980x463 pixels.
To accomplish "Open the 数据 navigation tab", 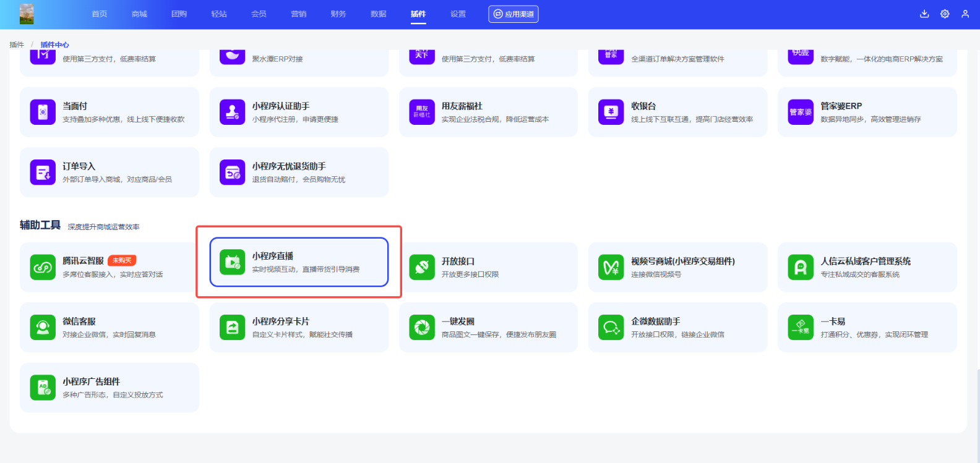I will (378, 14).
